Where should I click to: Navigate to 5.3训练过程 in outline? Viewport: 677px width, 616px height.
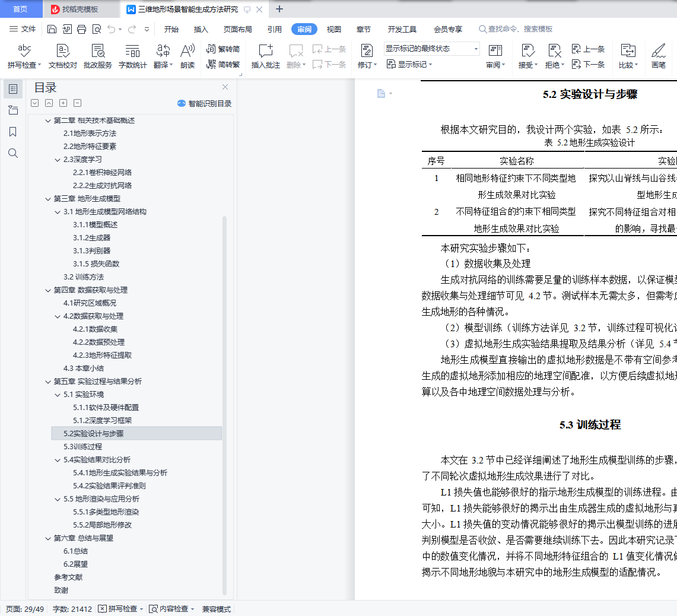[82, 447]
